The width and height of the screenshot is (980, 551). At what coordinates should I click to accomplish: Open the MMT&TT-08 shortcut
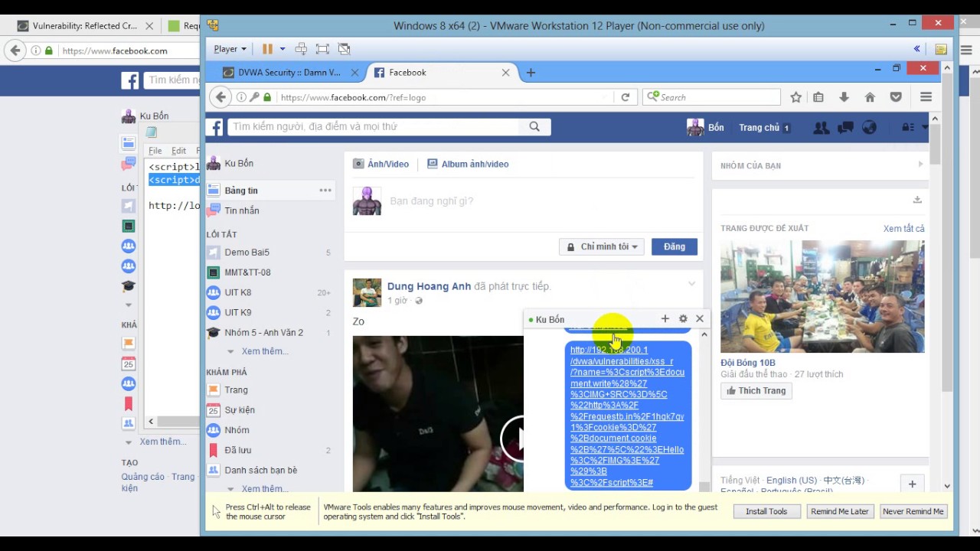pos(247,272)
